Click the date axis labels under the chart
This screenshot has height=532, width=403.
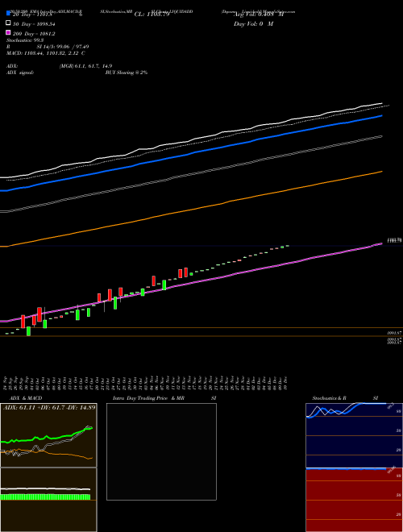pos(146,383)
